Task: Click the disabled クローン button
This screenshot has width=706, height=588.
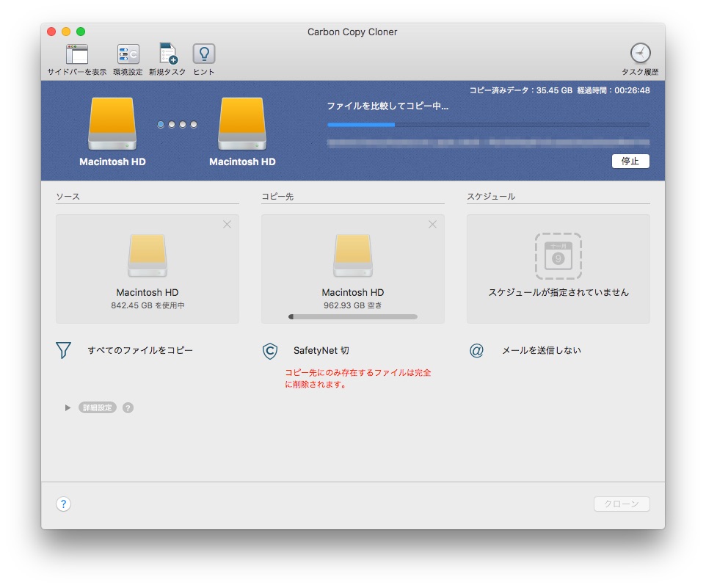Action: coord(622,504)
